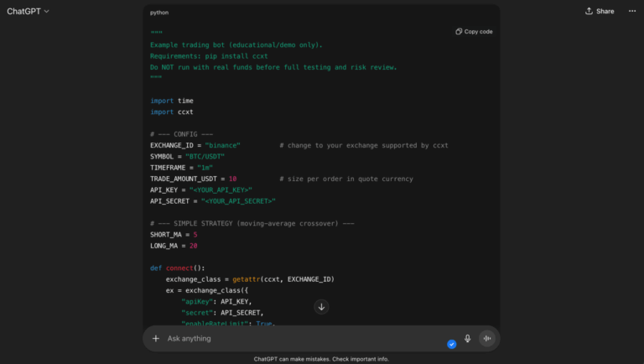Click the Copy code button

pos(474,31)
